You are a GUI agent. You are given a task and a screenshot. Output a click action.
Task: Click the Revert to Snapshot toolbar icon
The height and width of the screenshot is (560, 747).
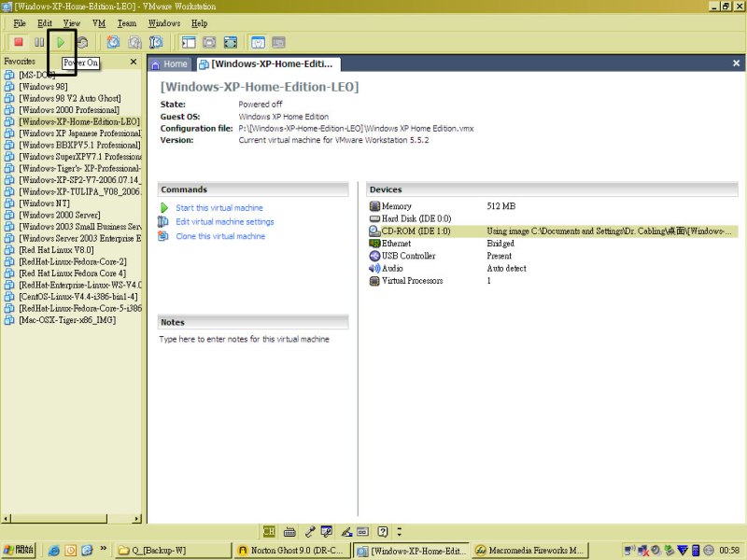134,42
